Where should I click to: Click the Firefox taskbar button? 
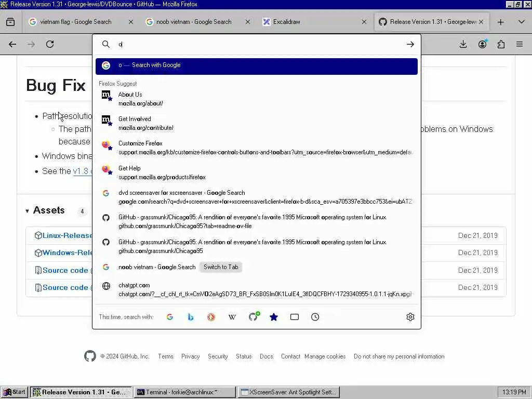click(x=81, y=392)
